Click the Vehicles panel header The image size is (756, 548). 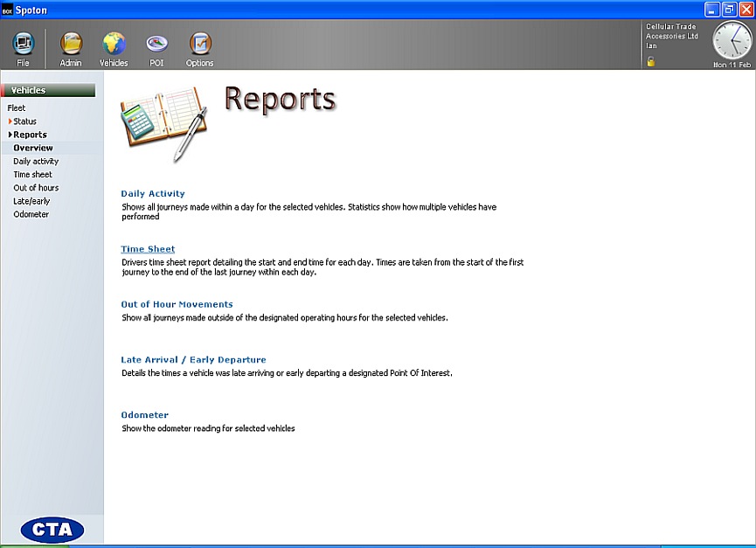(48, 90)
